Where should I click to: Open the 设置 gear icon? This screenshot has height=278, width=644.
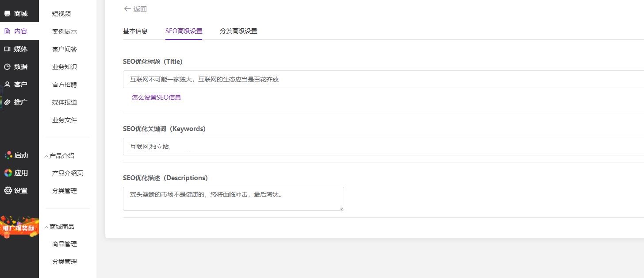click(8, 191)
